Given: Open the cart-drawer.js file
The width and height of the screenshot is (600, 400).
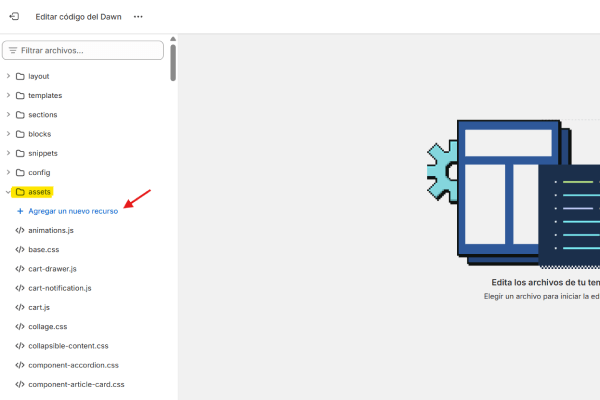Looking at the screenshot, I should click(53, 269).
